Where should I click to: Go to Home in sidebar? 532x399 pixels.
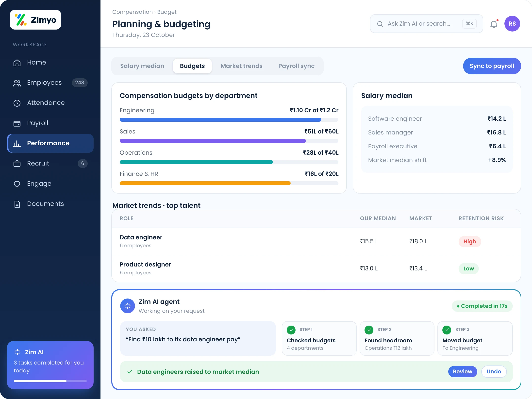pos(50,63)
